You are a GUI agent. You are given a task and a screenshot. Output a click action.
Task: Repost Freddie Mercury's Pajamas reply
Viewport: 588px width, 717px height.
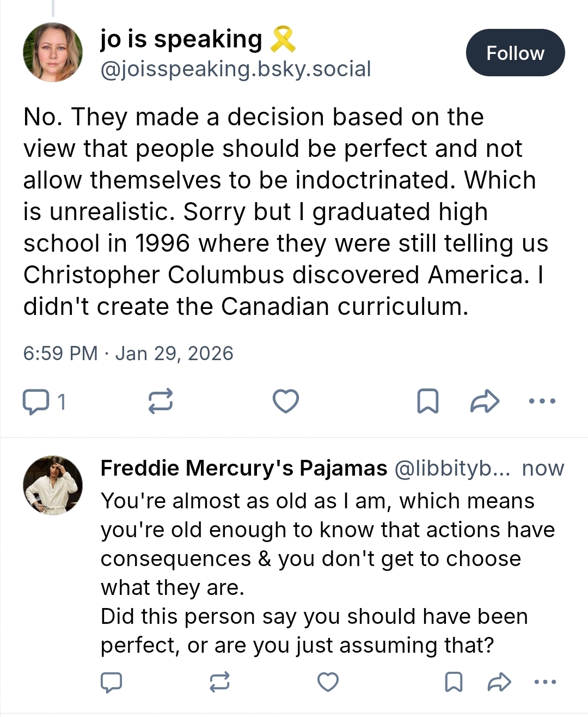220,682
